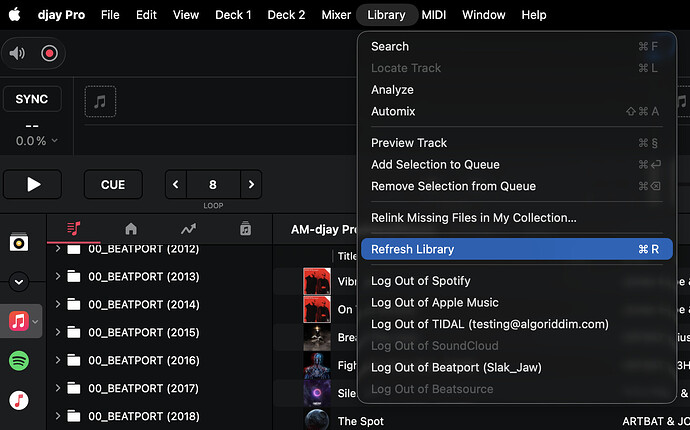Toggle the SYNC button

[x=32, y=99]
